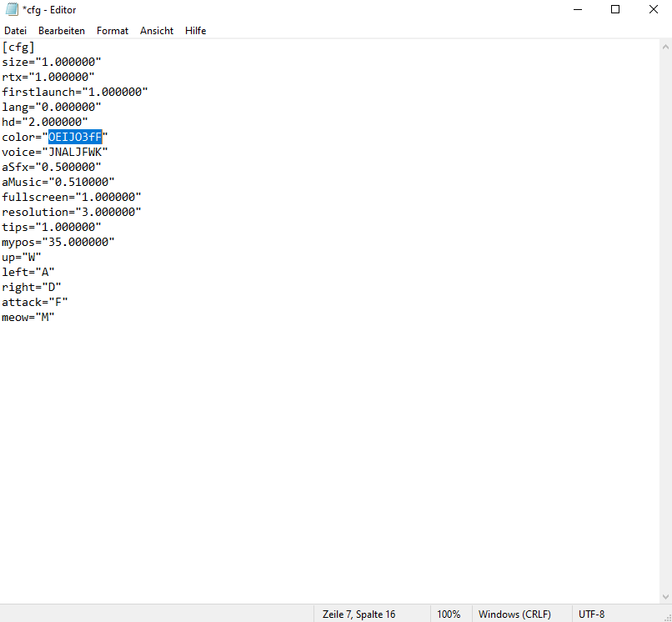
Task: Place cursor in size="1.000000" line
Action: pyautogui.click(x=52, y=63)
